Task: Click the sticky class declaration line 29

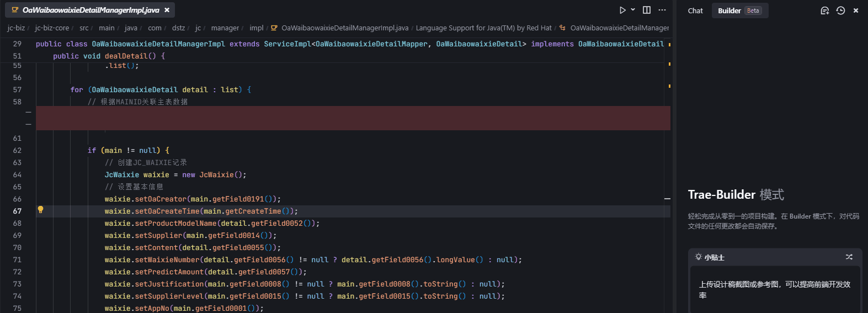Action: [x=331, y=44]
